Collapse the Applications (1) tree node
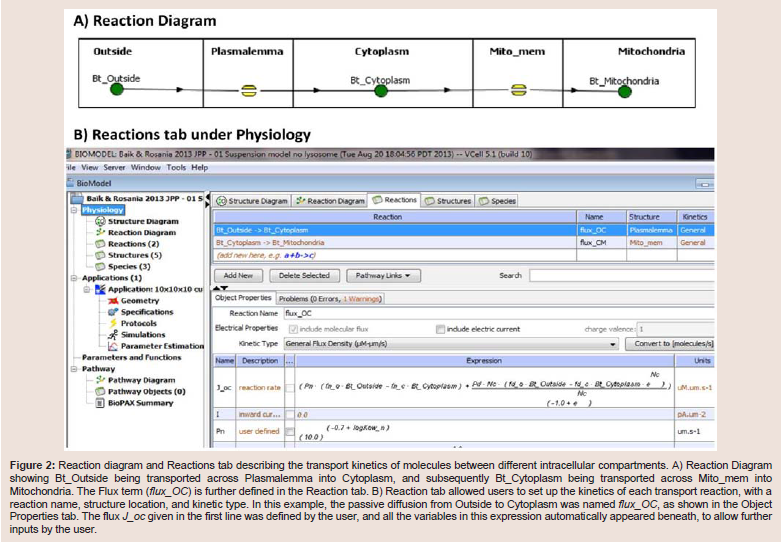The image size is (781, 542). coord(74,278)
